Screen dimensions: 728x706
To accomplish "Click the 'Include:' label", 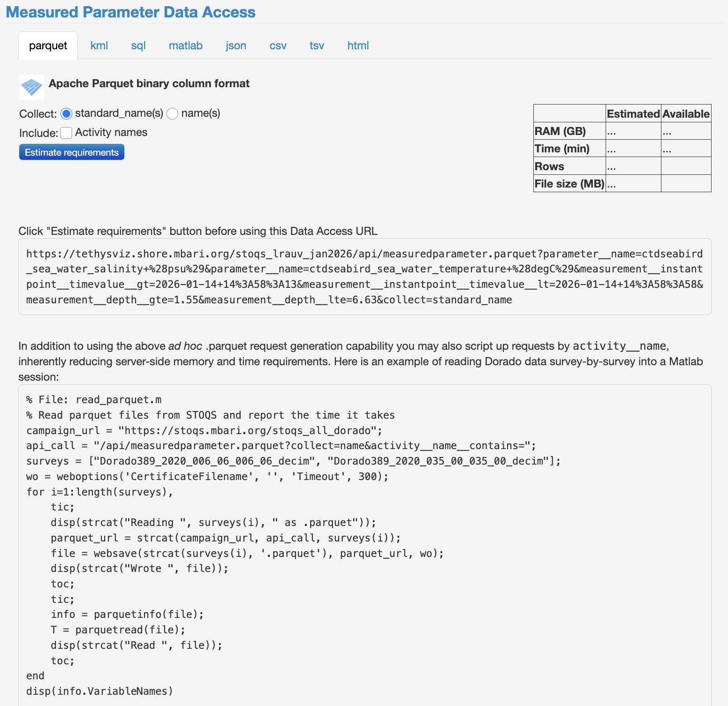I will click(39, 133).
